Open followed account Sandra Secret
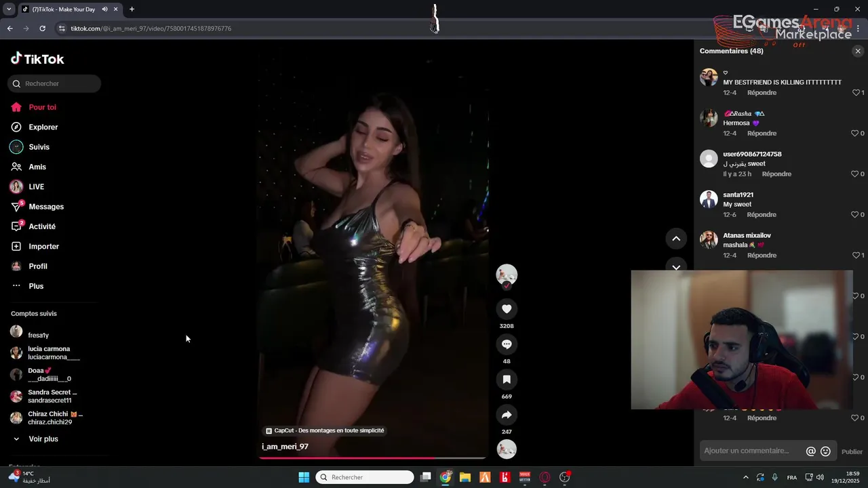This screenshot has height=488, width=868. click(x=45, y=396)
